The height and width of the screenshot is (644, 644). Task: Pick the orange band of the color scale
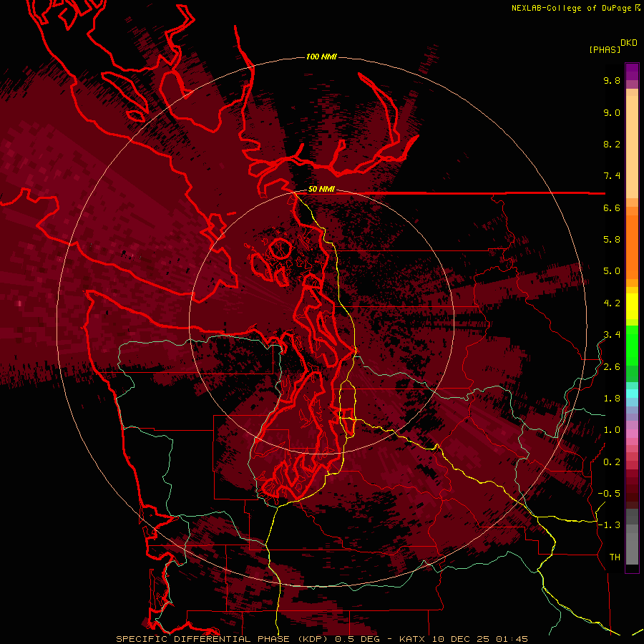(632, 246)
